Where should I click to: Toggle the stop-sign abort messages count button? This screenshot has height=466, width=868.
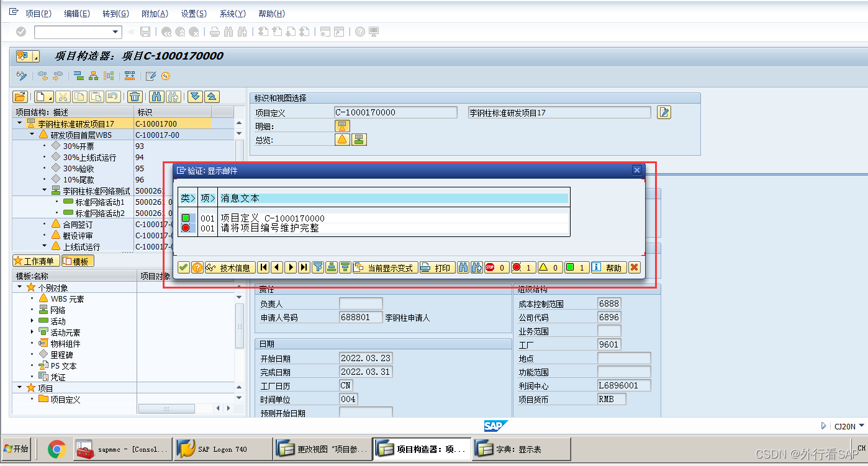point(496,267)
